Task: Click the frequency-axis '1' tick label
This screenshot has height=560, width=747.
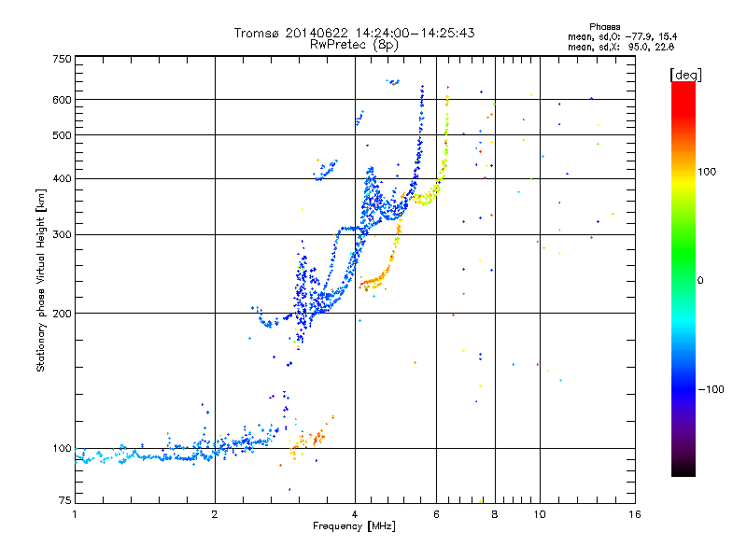Action: 75,514
